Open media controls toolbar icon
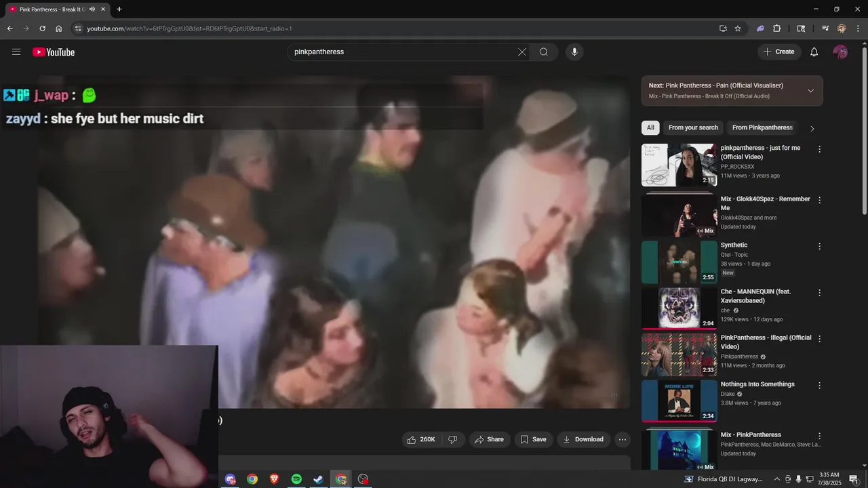Screen dimensions: 868x488 point(825,28)
